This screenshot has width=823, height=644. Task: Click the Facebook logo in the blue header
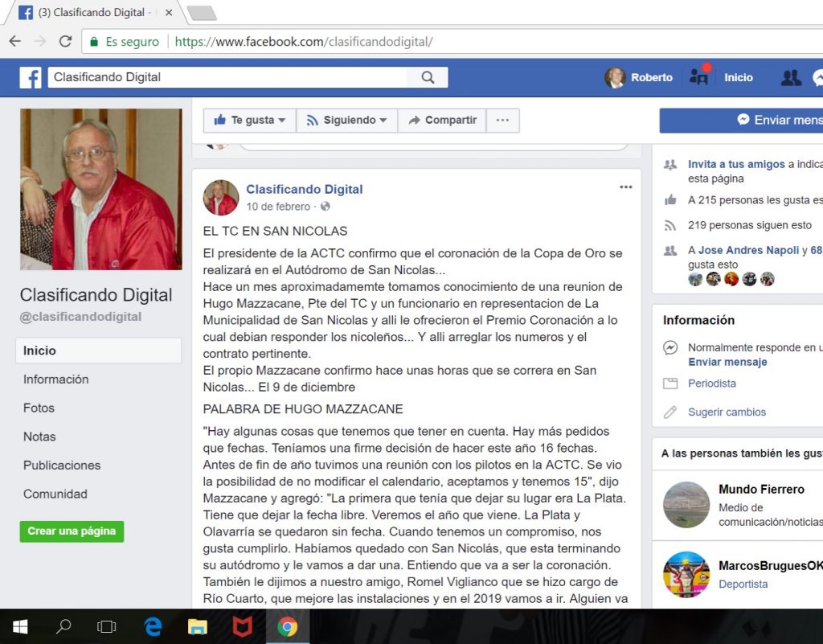pyautogui.click(x=31, y=78)
